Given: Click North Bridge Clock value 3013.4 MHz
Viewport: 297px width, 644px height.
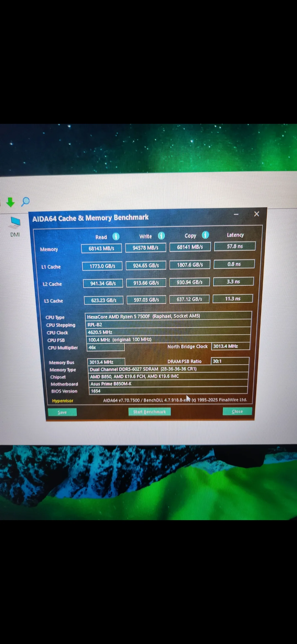Looking at the screenshot, I should (230, 346).
